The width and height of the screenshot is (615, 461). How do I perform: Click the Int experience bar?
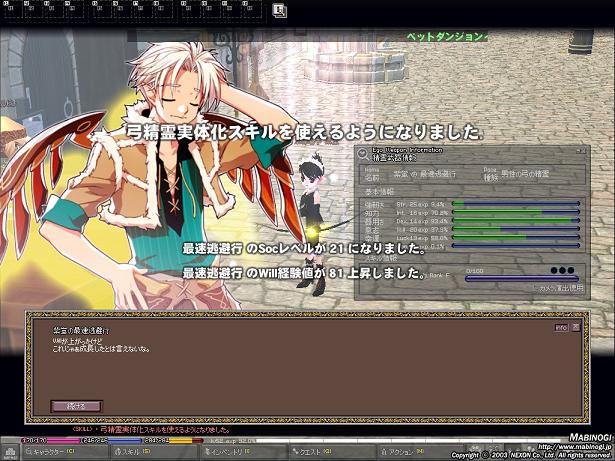point(516,212)
